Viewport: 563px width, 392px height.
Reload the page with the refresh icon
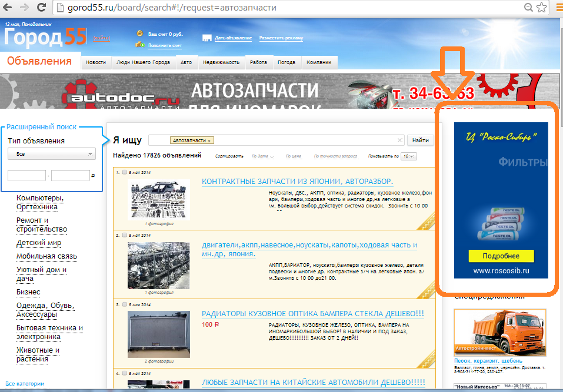pyautogui.click(x=42, y=7)
